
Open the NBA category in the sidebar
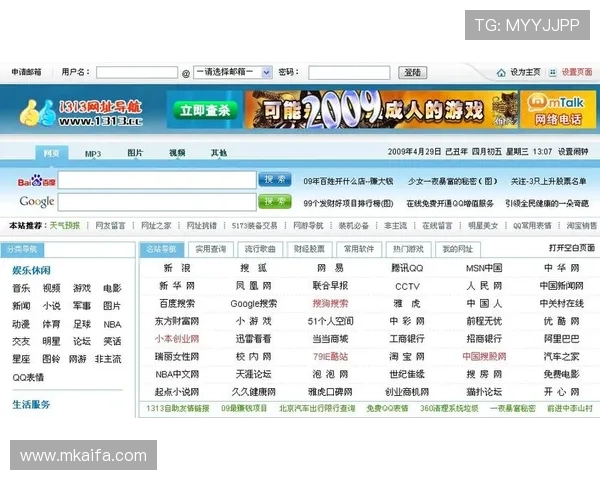pyautogui.click(x=112, y=325)
